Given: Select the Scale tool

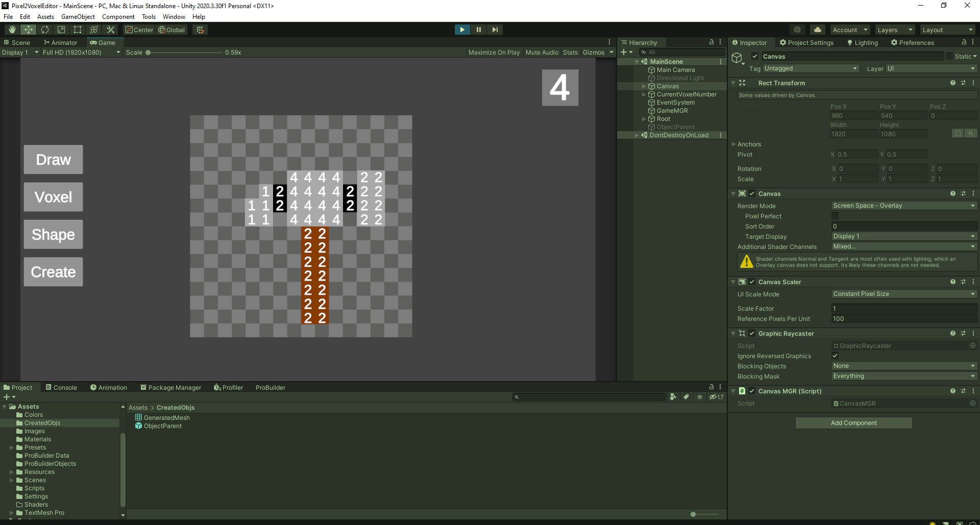Looking at the screenshot, I should pos(61,30).
